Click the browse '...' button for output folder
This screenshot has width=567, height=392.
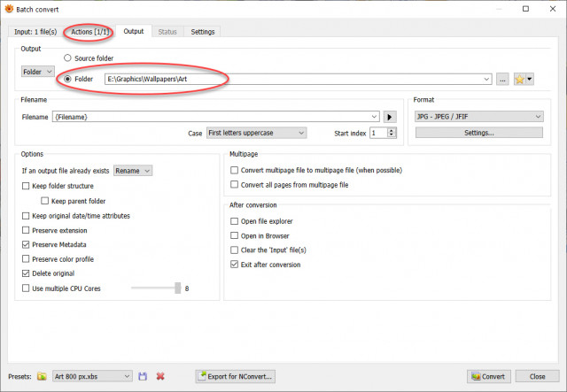[502, 79]
